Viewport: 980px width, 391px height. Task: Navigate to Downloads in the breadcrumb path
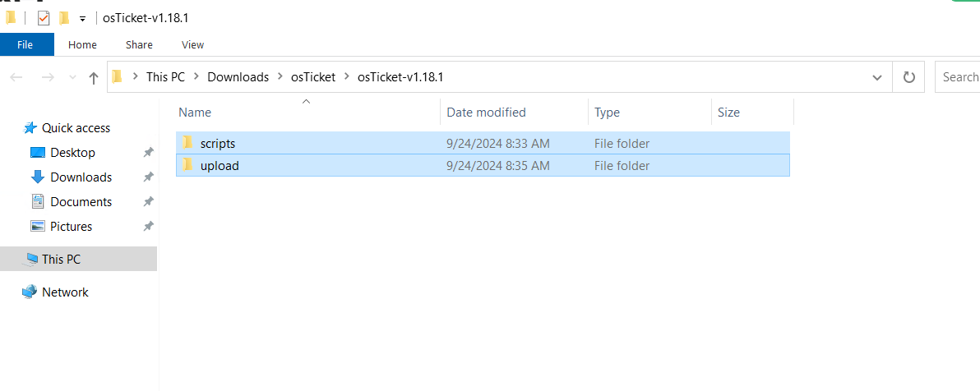(238, 77)
